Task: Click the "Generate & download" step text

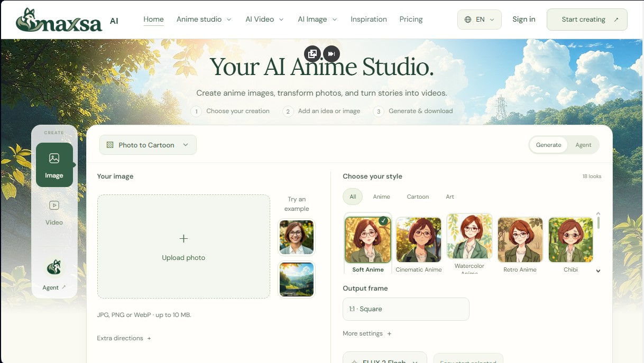Action: pyautogui.click(x=421, y=111)
